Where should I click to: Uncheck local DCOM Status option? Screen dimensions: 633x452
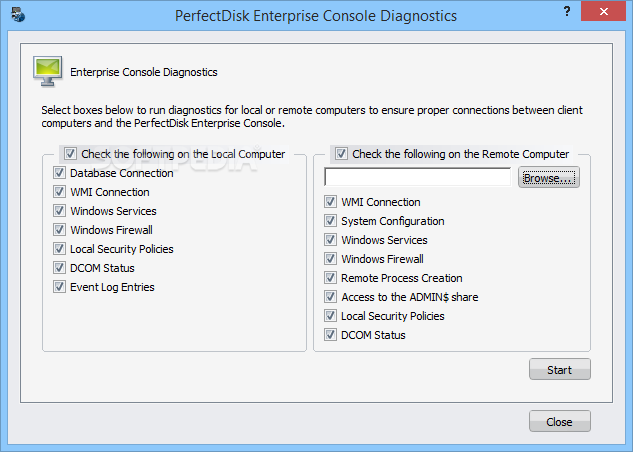tap(59, 268)
